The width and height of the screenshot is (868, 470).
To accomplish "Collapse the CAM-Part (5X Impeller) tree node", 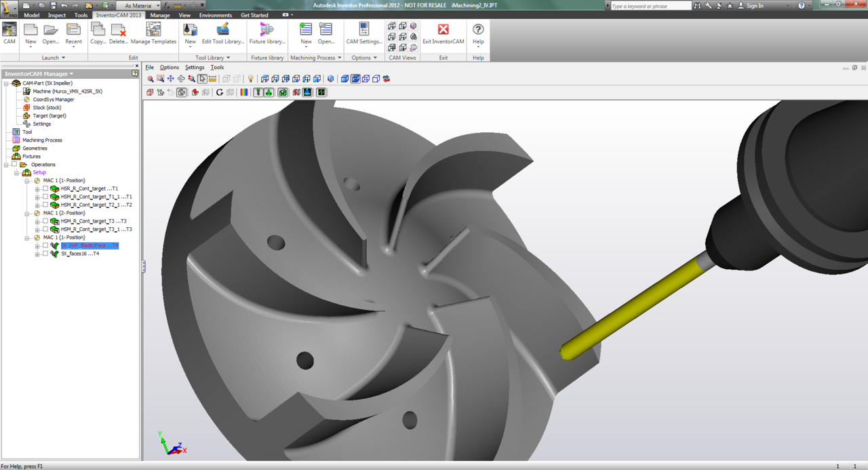I will 6,83.
